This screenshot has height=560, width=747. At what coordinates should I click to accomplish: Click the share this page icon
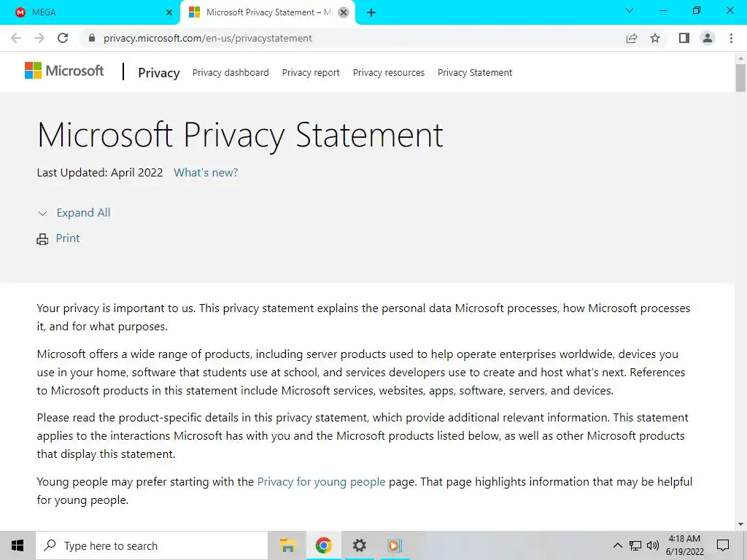(x=632, y=38)
